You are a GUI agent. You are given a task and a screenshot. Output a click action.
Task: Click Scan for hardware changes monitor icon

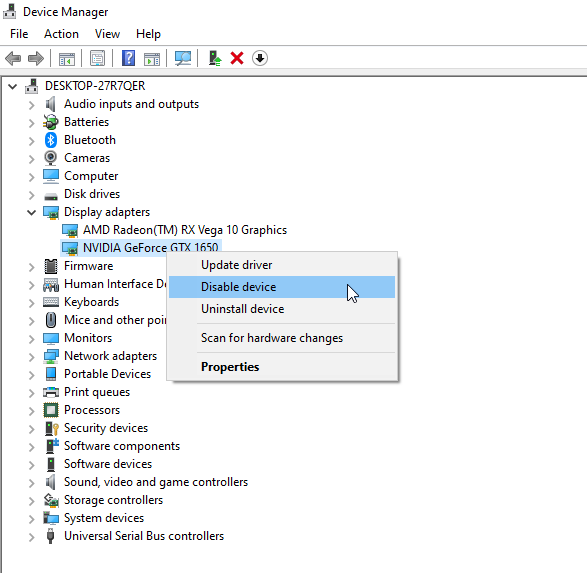tap(183, 58)
